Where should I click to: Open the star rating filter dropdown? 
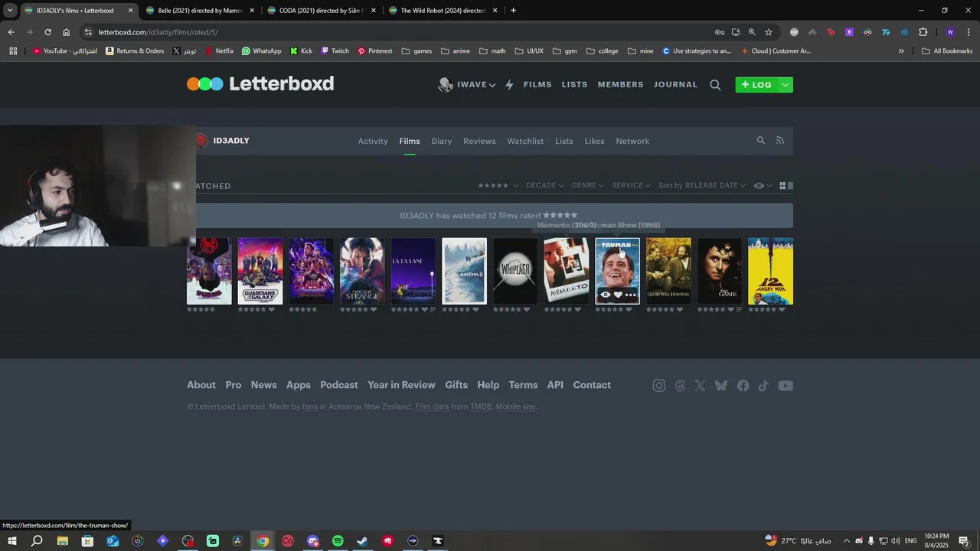[498, 186]
